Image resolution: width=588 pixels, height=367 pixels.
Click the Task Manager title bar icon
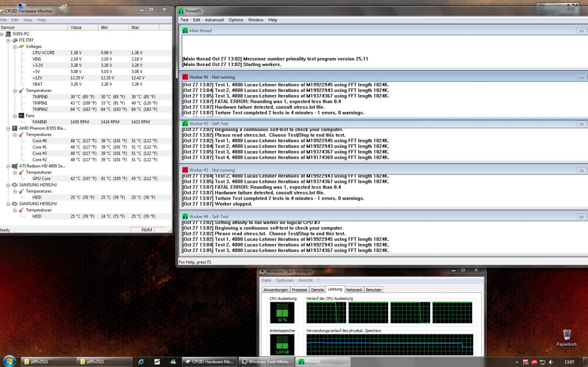click(x=262, y=272)
